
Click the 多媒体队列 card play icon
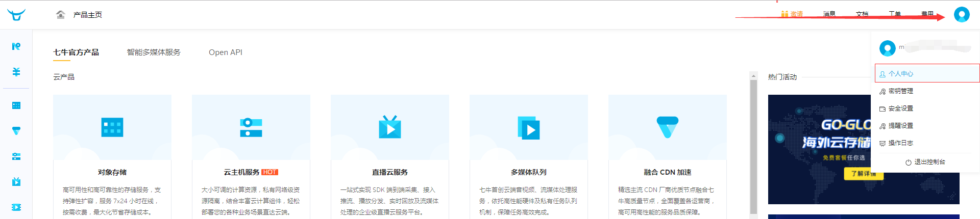529,128
